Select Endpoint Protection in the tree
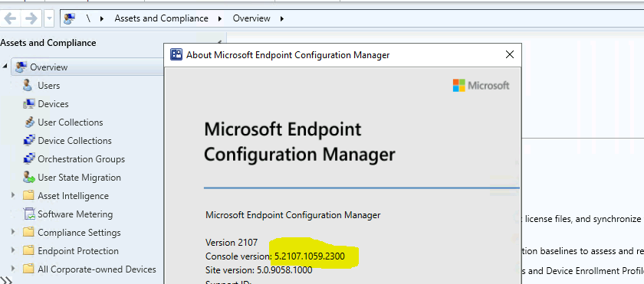This screenshot has width=644, height=284. [x=78, y=251]
